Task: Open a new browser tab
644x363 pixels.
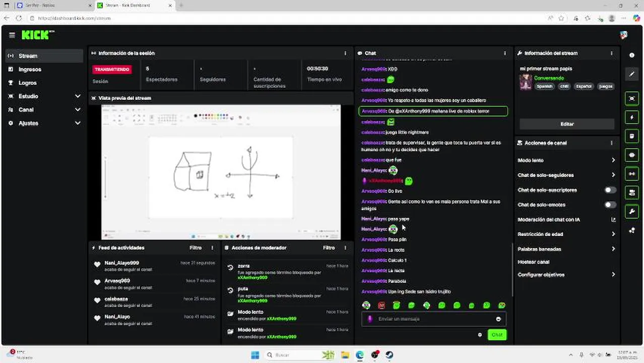Action: click(181, 6)
